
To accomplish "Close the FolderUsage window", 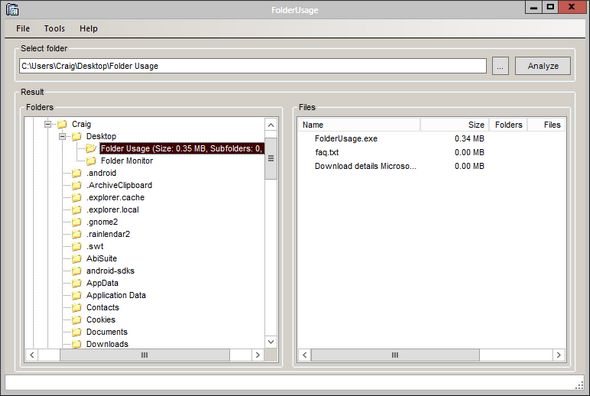I will point(572,7).
